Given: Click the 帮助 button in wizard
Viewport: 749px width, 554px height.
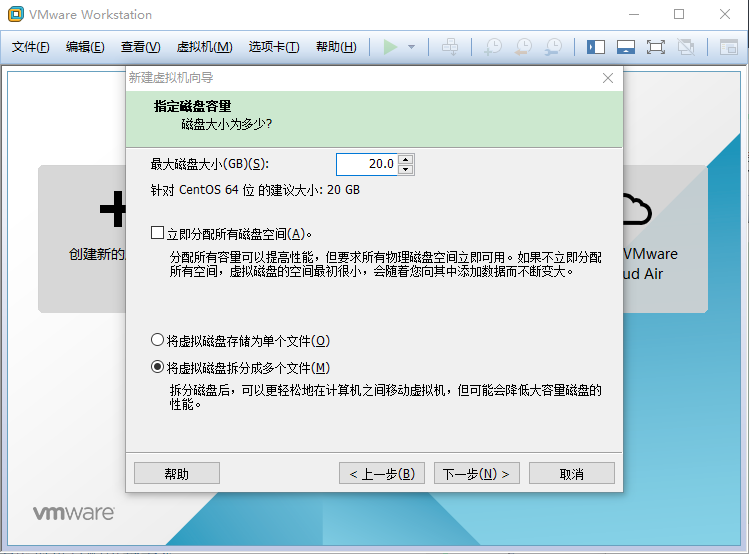Looking at the screenshot, I should pos(177,473).
